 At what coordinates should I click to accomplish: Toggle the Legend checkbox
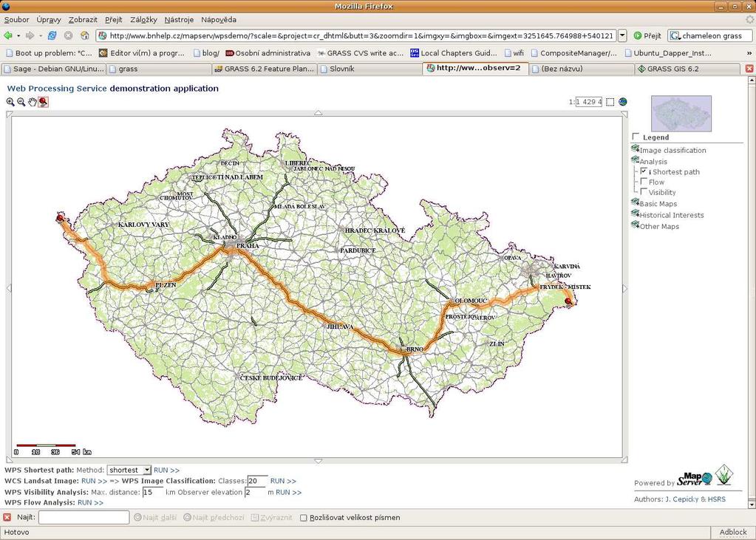pos(636,137)
